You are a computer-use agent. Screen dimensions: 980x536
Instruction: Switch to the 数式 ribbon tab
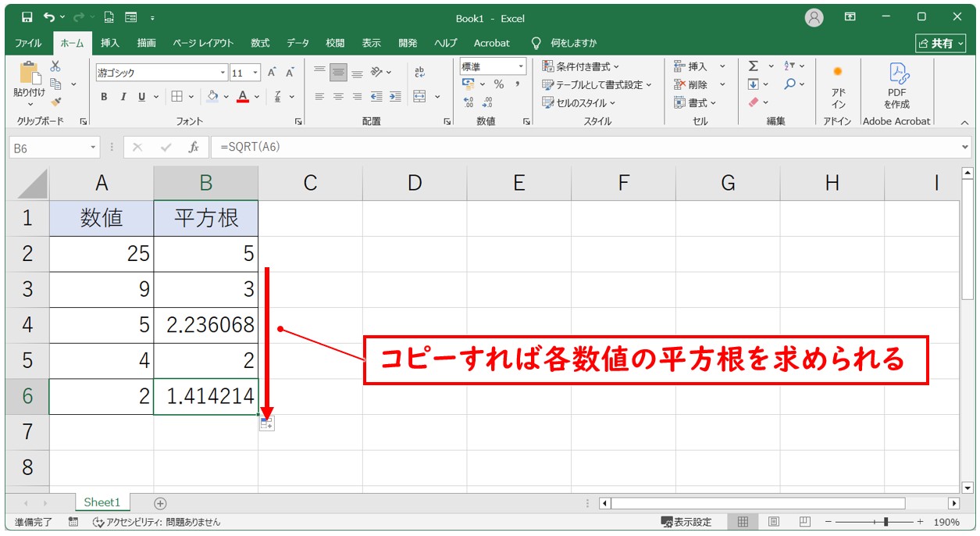pyautogui.click(x=259, y=43)
